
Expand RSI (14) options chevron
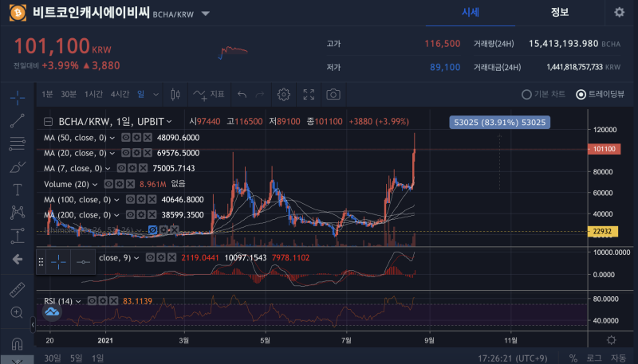pos(78,301)
